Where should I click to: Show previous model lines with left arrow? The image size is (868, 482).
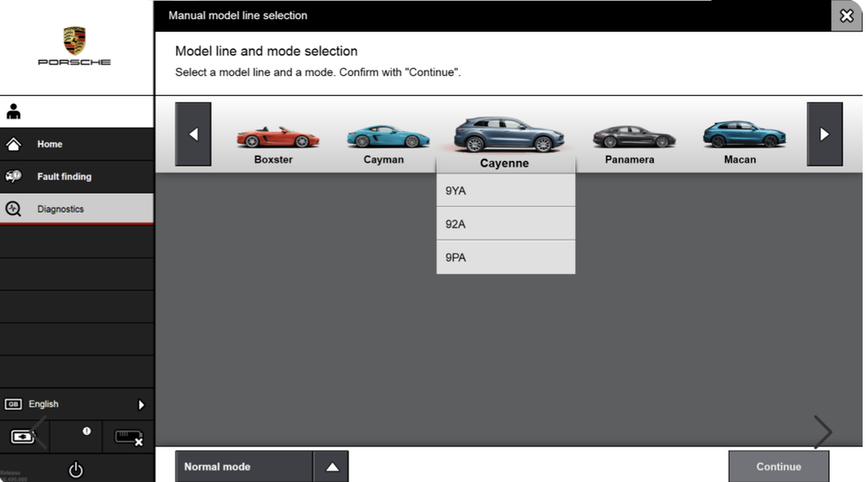(x=193, y=134)
